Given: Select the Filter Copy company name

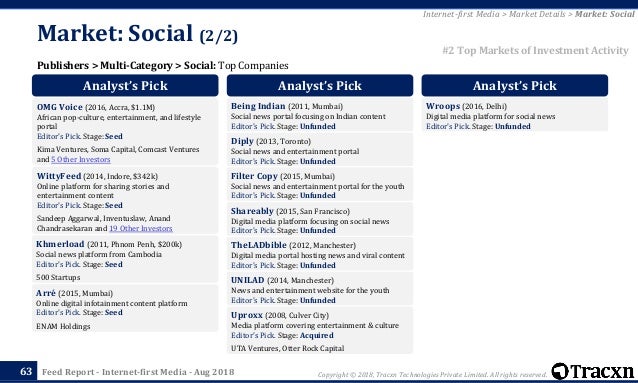Looking at the screenshot, I should click(x=254, y=176).
